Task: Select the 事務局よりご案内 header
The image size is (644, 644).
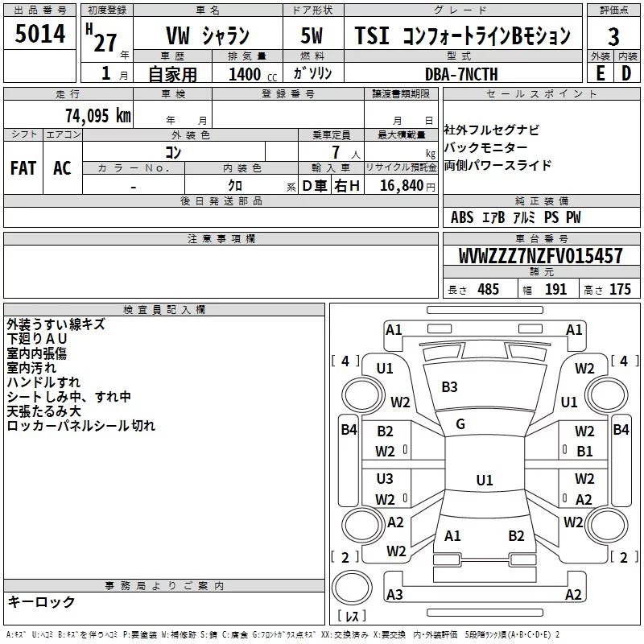Action: (164, 586)
